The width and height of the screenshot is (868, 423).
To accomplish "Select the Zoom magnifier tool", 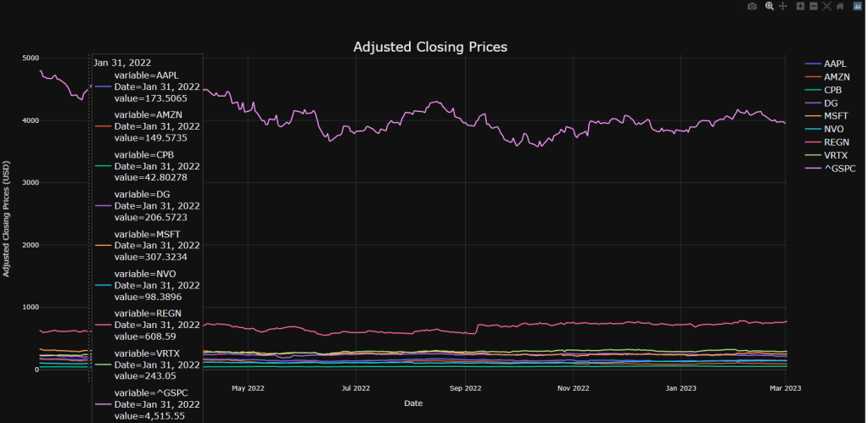I will click(770, 6).
